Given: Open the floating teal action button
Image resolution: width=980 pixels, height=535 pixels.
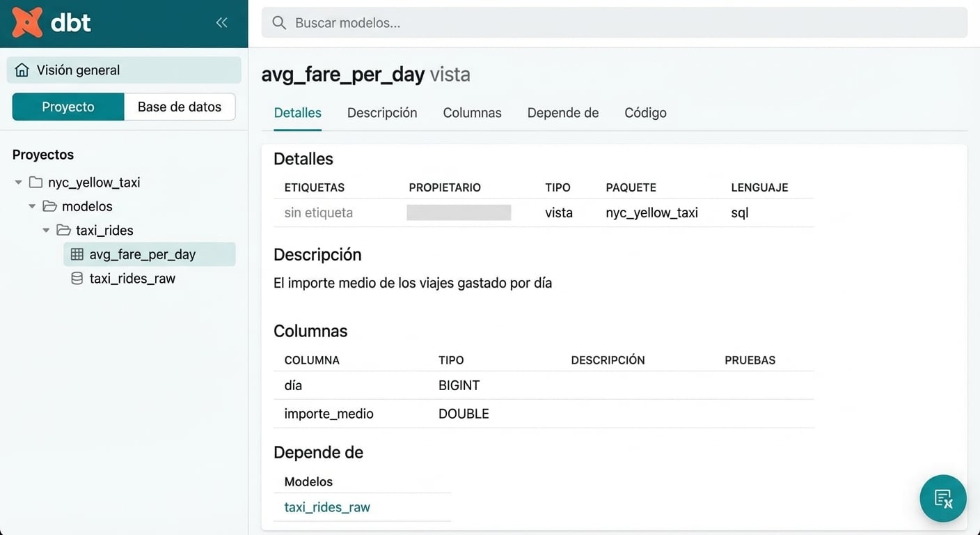Looking at the screenshot, I should click(x=943, y=499).
